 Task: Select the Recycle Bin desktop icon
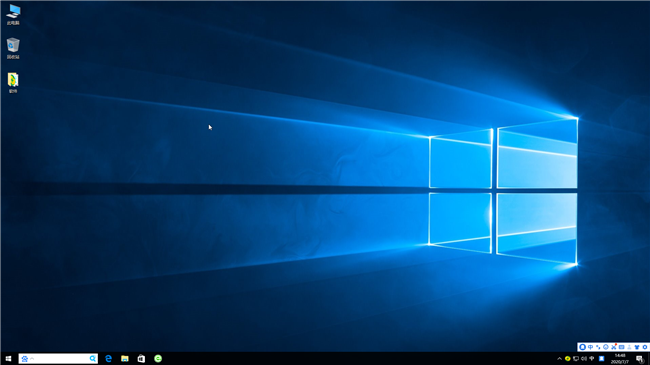13,49
